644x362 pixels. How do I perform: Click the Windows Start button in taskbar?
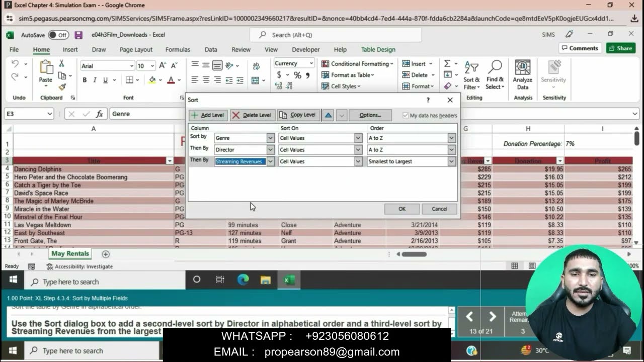(13, 280)
